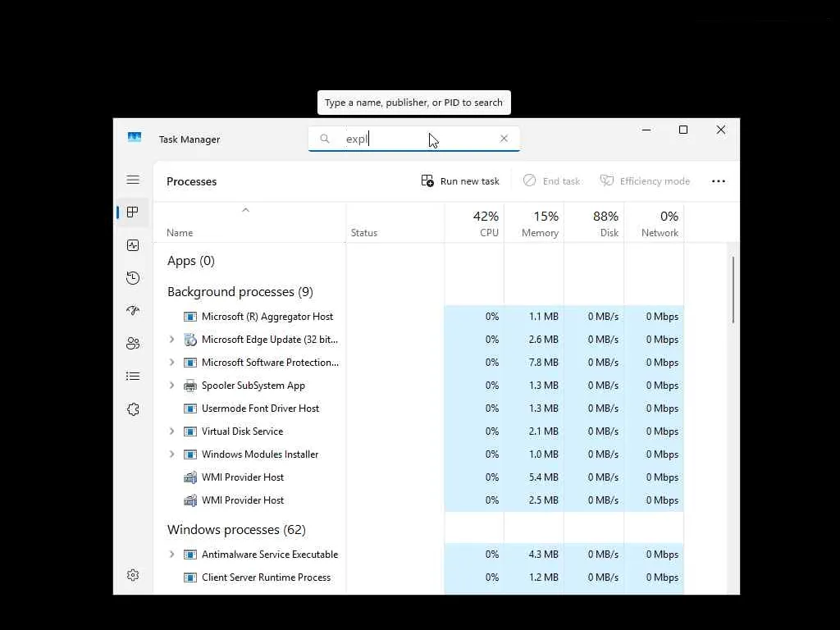Click the Microsoft Software Protection process icon
Screen dimensions: 840x630
pos(190,363)
